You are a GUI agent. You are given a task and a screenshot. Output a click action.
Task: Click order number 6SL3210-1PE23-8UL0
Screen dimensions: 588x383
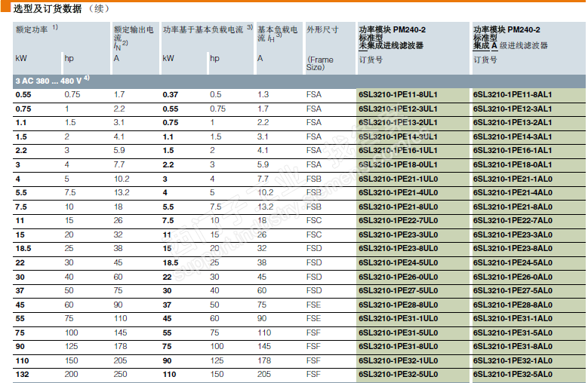tap(399, 249)
